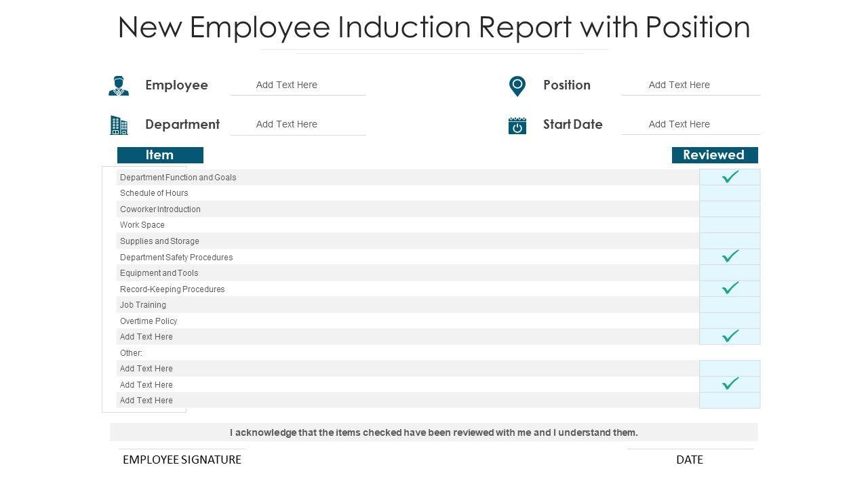Check the Job Training reviewed box
The width and height of the screenshot is (868, 488).
pyautogui.click(x=730, y=304)
